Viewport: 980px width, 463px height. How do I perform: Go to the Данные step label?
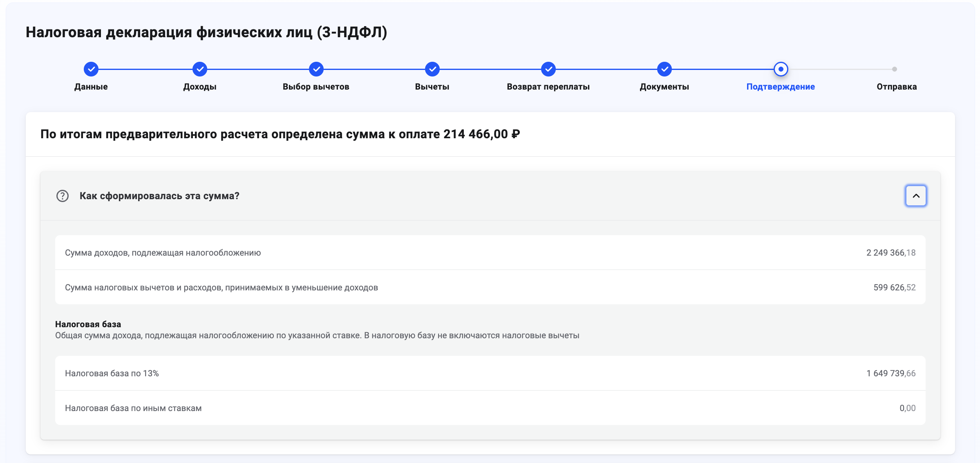pos(91,87)
